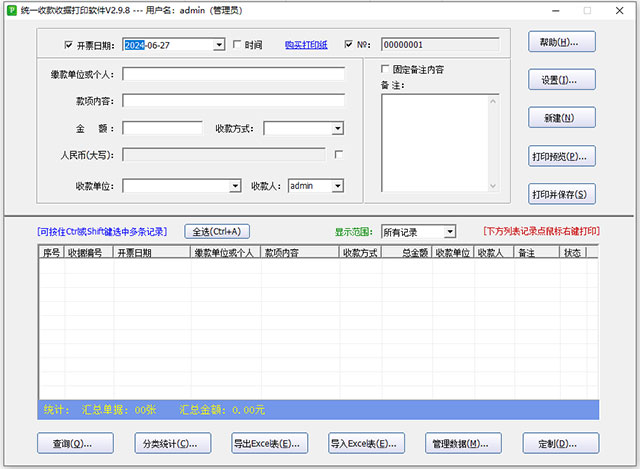640x469 pixels.
Task: Click the app icon in title bar
Action: (x=12, y=10)
